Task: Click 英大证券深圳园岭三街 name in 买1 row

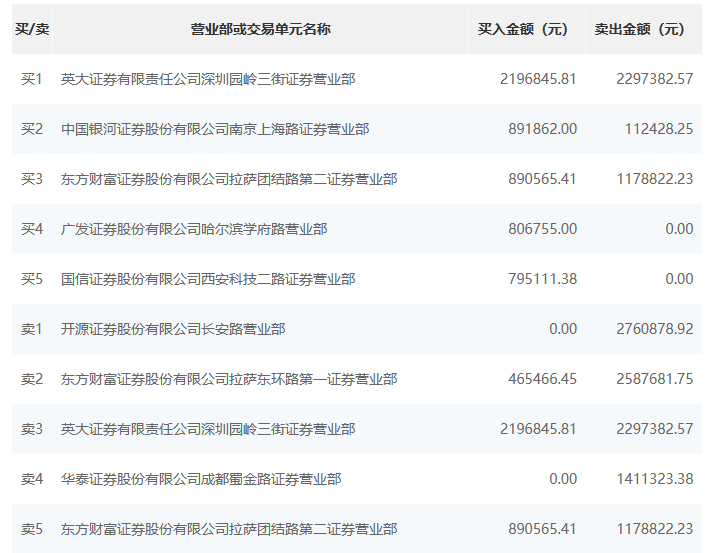Action: (208, 79)
